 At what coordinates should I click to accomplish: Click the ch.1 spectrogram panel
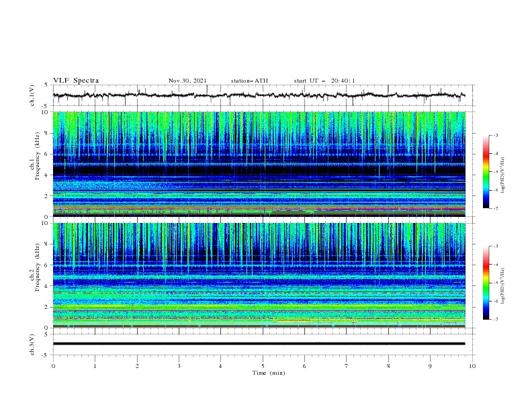(x=259, y=164)
